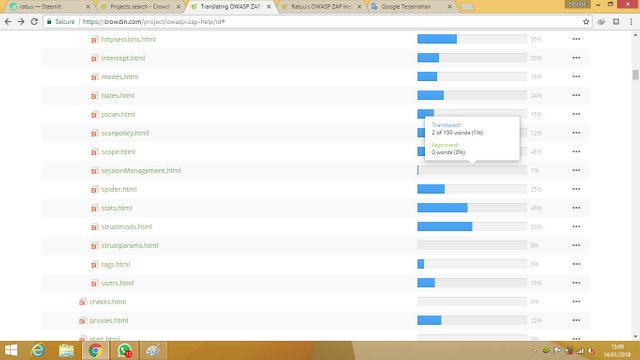Click file icon beside checks.html

(82, 302)
